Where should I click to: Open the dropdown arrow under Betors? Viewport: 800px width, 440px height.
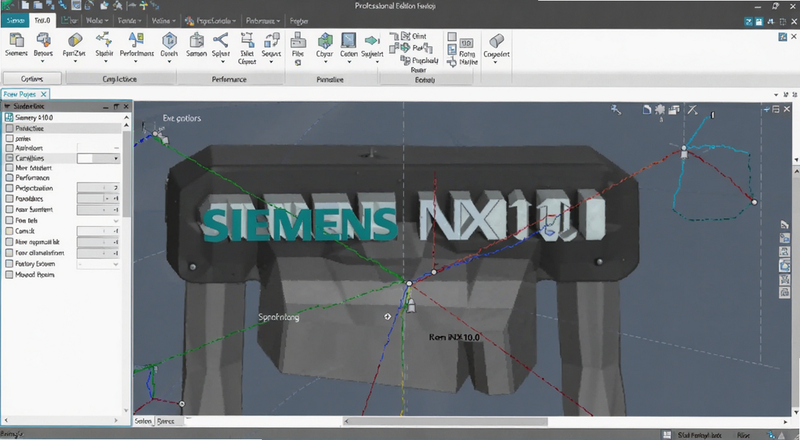(x=43, y=61)
